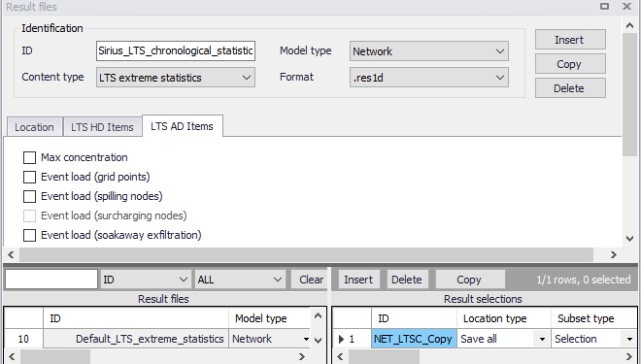Click the Subset type column header
This screenshot has width=641, height=364.
click(x=594, y=318)
